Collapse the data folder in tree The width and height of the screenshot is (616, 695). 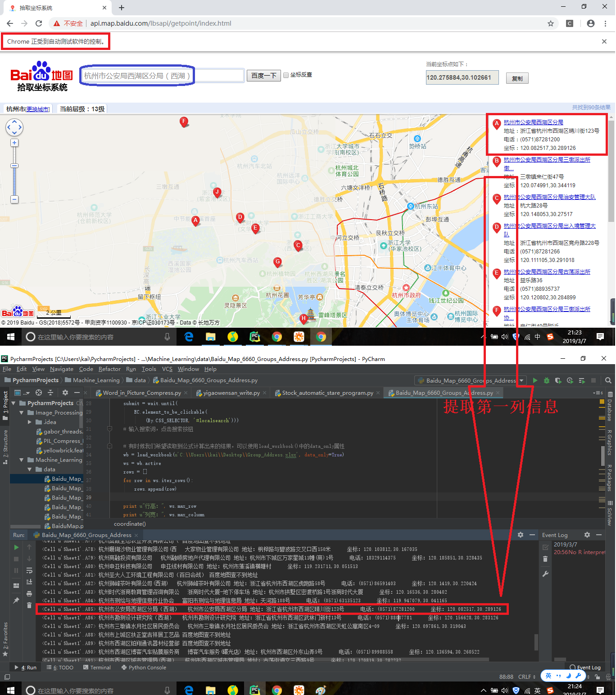[30, 469]
